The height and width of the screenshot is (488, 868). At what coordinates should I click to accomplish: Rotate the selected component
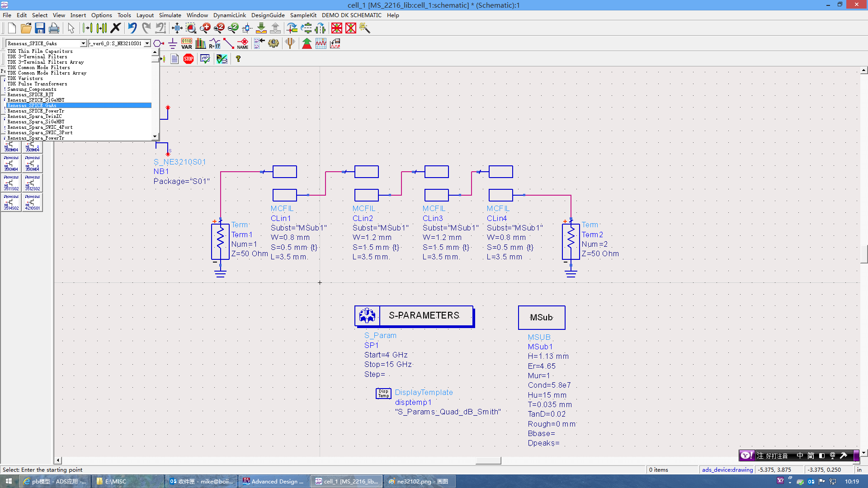coord(292,28)
